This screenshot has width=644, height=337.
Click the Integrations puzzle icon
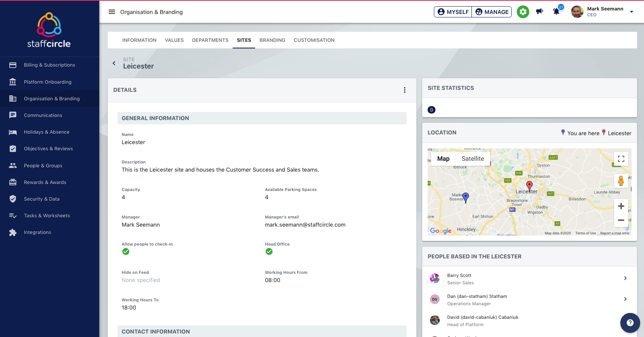click(13, 232)
